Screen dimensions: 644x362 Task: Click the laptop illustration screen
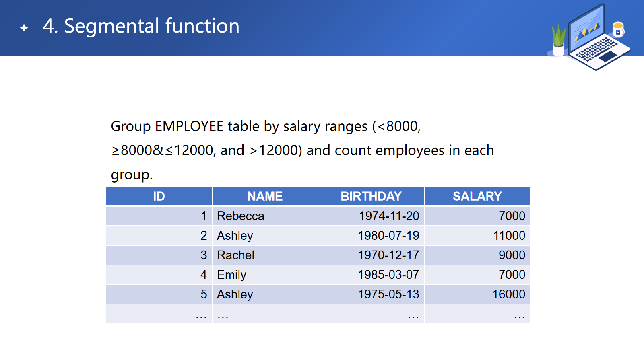587,28
